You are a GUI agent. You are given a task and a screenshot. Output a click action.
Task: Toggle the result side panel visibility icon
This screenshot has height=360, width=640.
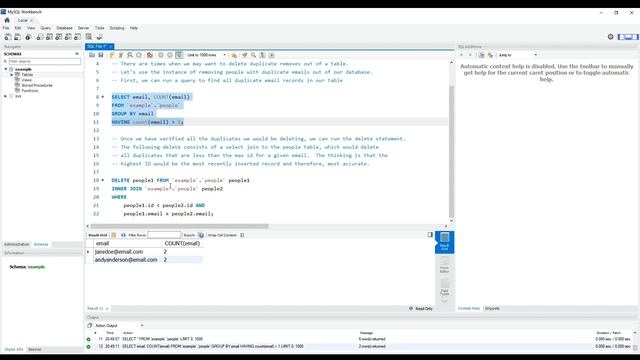point(430,235)
